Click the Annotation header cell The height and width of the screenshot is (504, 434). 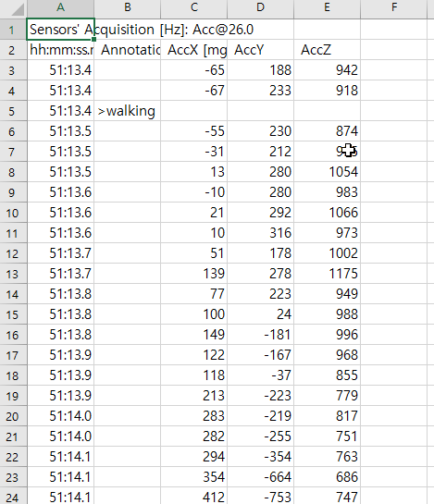coord(127,50)
